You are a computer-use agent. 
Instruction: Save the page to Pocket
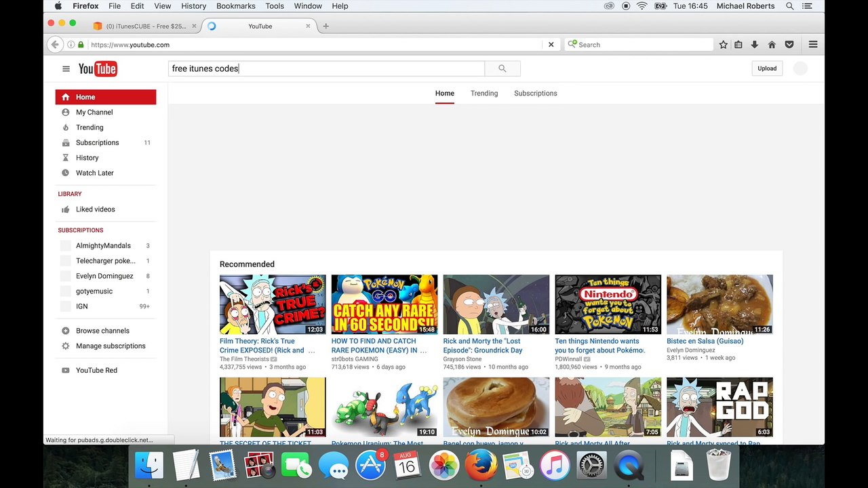tap(789, 45)
